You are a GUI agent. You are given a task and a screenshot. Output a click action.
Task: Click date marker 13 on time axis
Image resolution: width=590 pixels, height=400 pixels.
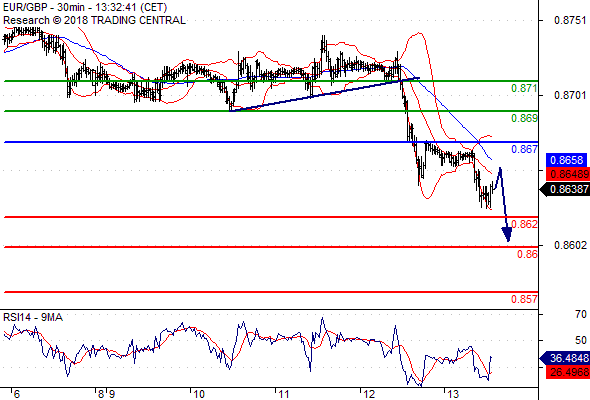pos(453,394)
